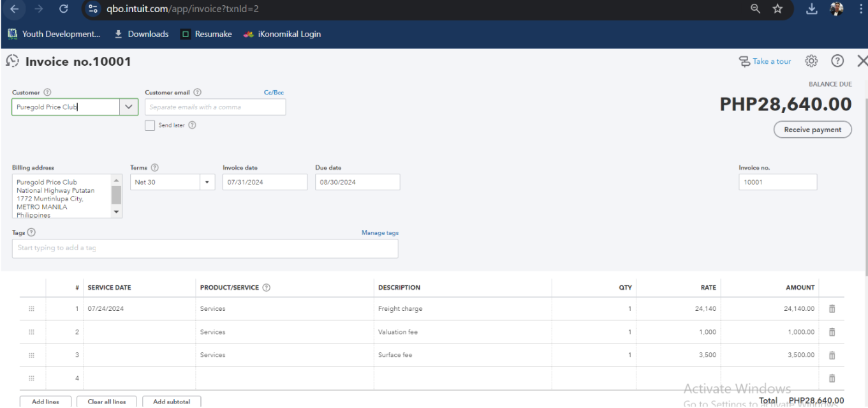Expand the Customer dropdown arrow
Image resolution: width=868 pixels, height=408 pixels.
point(129,107)
